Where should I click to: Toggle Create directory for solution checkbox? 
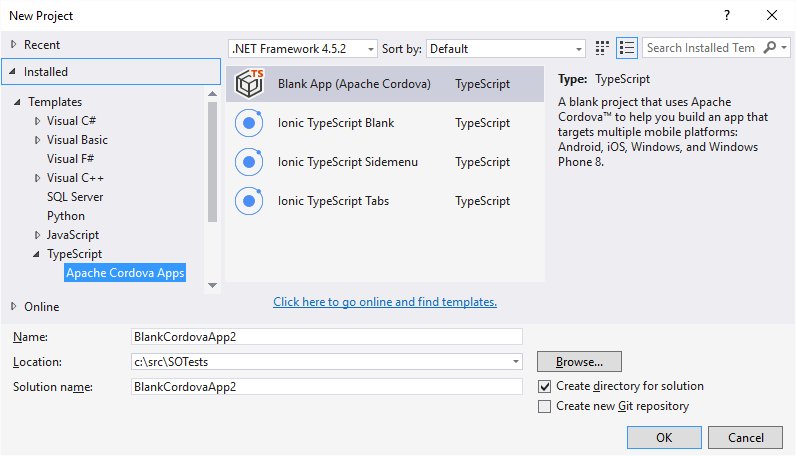(544, 386)
